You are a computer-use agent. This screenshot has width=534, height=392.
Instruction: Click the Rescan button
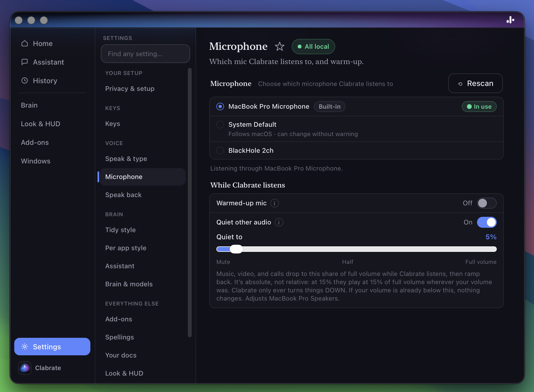[475, 83]
